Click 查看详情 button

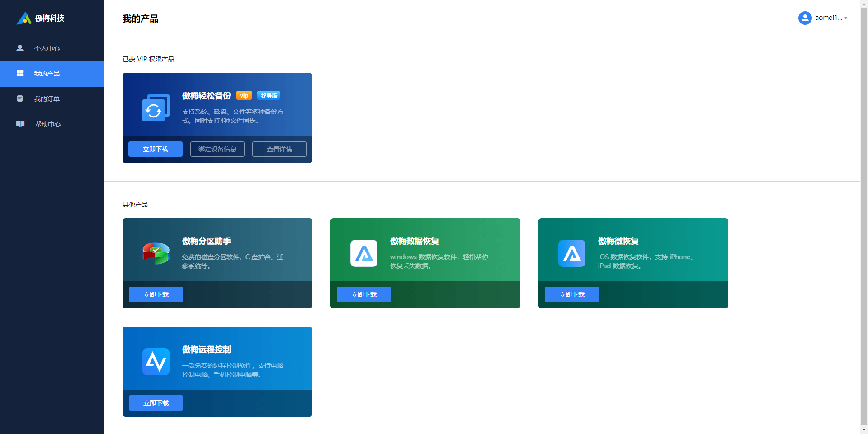pyautogui.click(x=279, y=149)
